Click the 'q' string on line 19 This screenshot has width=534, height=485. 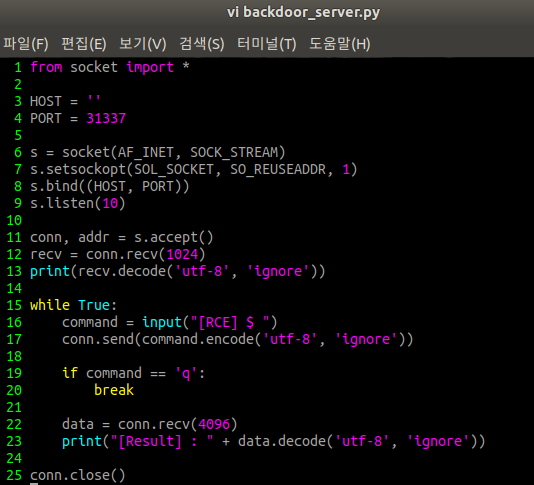point(186,374)
